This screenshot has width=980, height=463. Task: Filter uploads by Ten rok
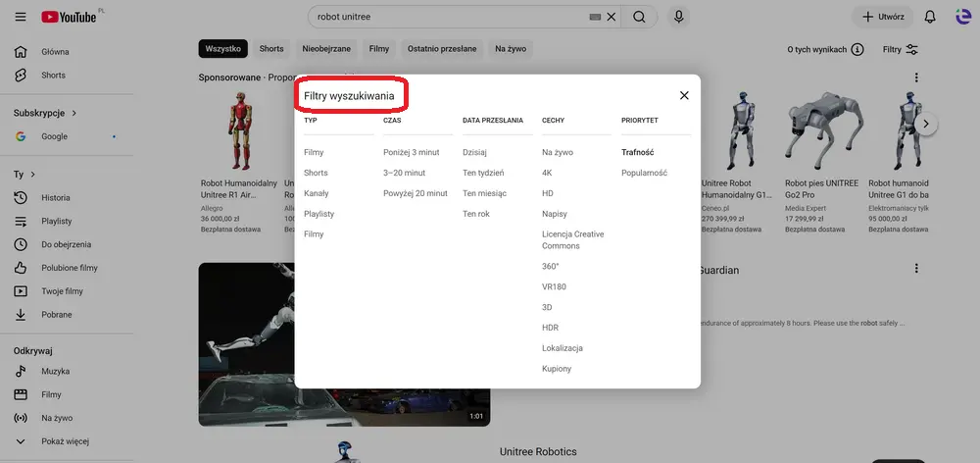point(476,214)
